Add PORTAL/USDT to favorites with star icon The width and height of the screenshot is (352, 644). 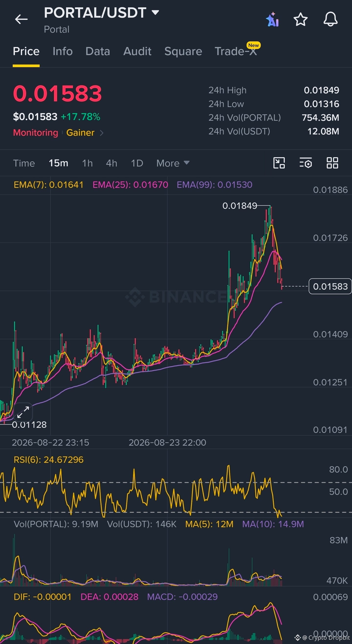[x=300, y=20]
